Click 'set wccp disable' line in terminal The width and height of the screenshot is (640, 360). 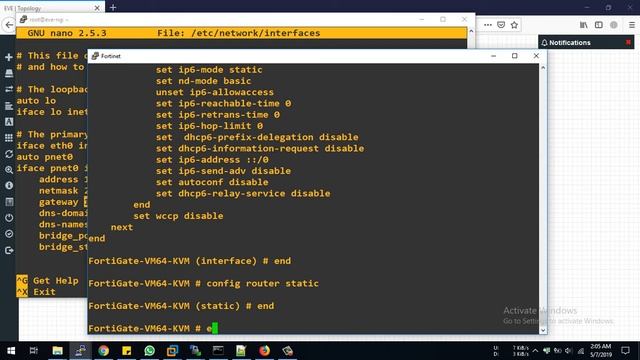(x=178, y=216)
